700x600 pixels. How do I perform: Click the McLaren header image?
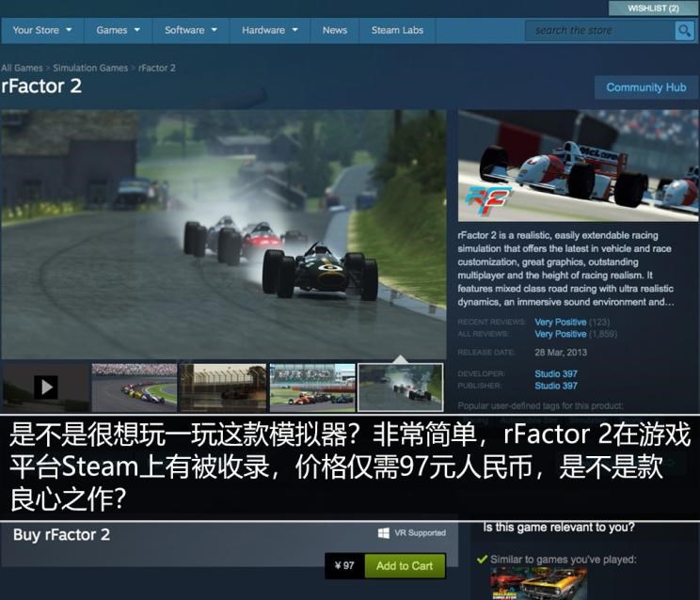click(x=578, y=166)
